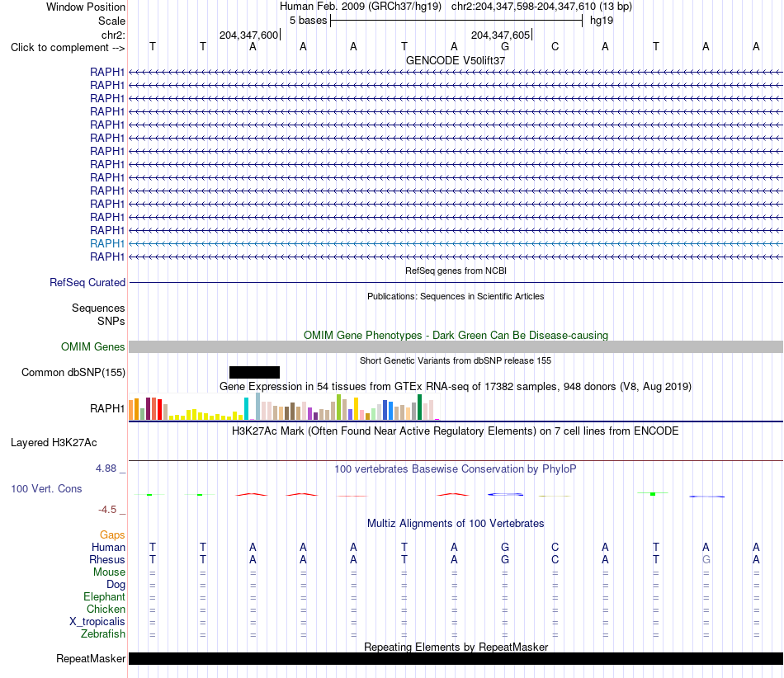Image resolution: width=784 pixels, height=678 pixels.
Task: Click the GENCODE V50lift37 track title
Action: pos(456,60)
